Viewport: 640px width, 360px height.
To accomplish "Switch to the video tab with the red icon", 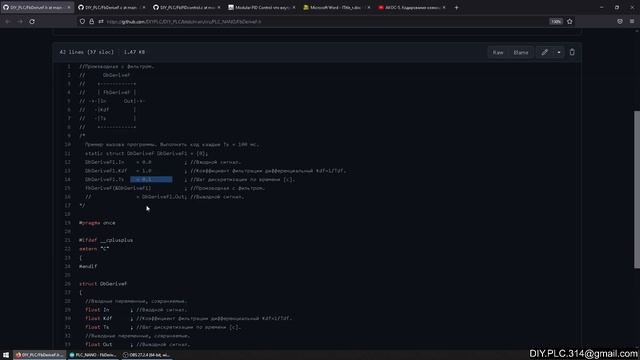I will pyautogui.click(x=412, y=7).
